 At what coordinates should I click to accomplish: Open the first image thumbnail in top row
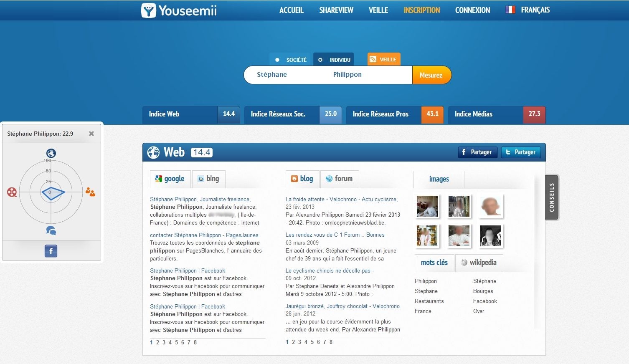coord(427,206)
